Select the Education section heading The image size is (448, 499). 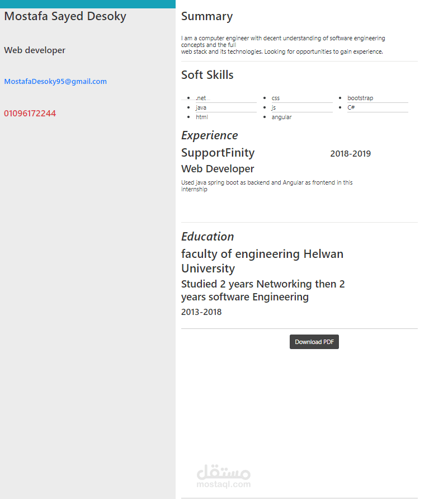point(208,236)
